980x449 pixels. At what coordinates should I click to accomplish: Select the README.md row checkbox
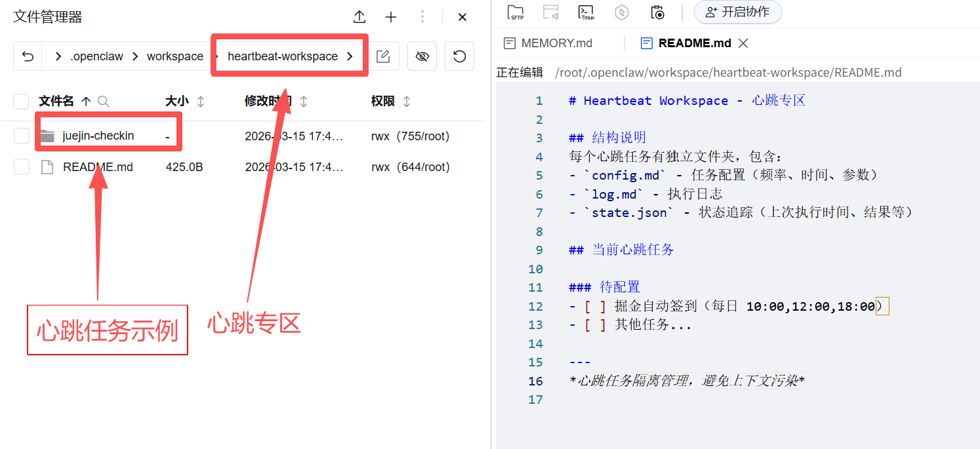click(x=22, y=167)
